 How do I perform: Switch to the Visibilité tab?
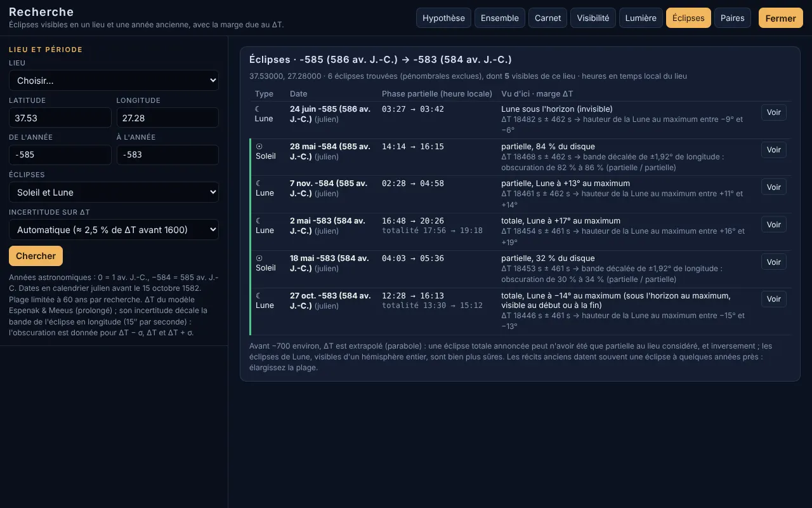[593, 18]
